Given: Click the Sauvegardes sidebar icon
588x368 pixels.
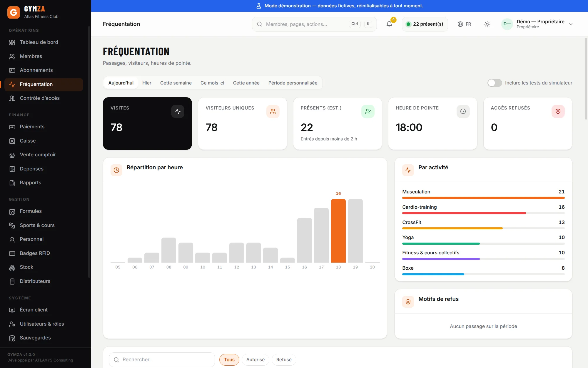Looking at the screenshot, I should pyautogui.click(x=12, y=338).
